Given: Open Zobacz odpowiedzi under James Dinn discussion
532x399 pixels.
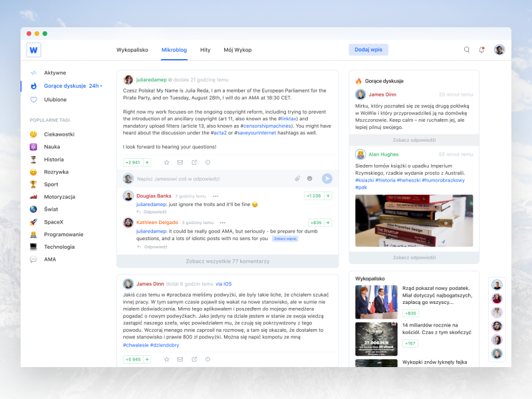Looking at the screenshot, I should pos(414,140).
